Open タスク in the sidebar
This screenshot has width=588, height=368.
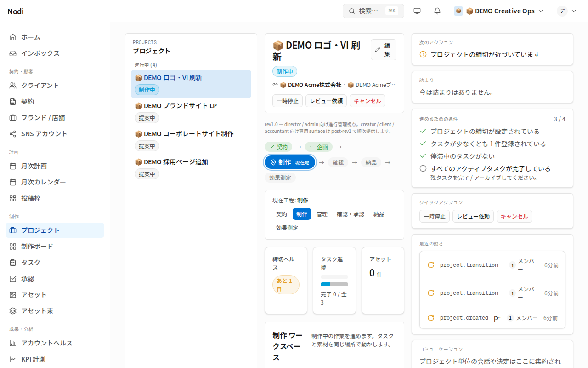55,262
